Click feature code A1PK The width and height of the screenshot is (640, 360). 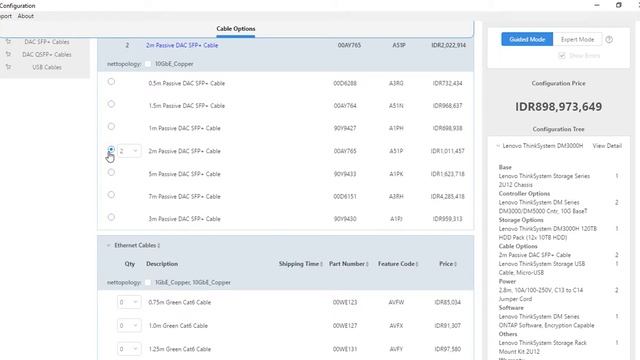[x=396, y=174]
